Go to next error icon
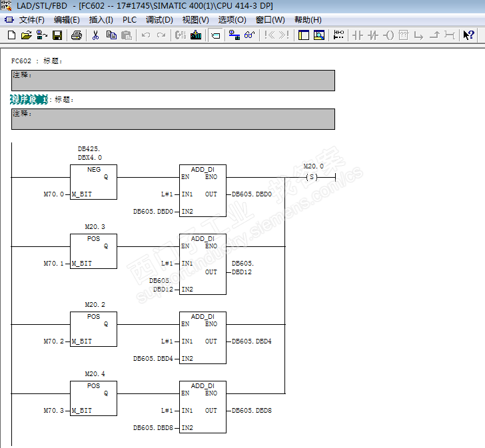The image size is (485, 448). click(284, 35)
